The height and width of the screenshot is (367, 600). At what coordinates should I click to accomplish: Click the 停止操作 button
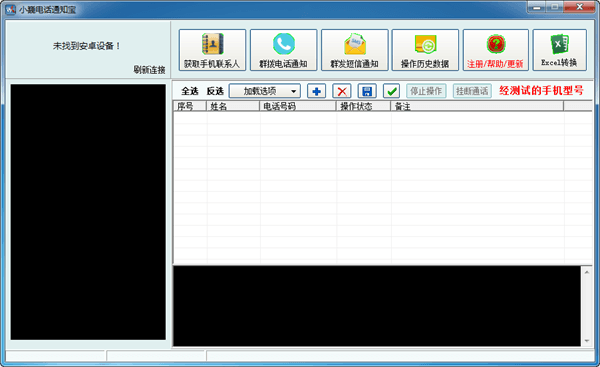(x=426, y=91)
